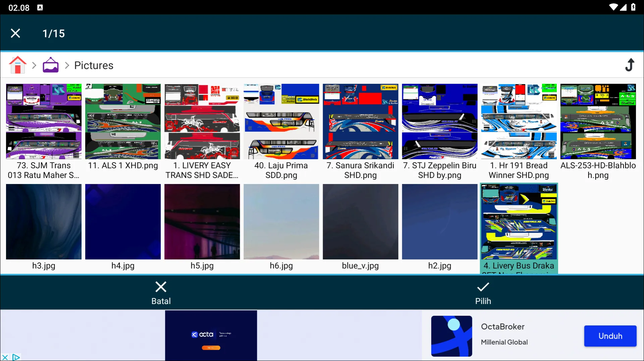Select 7. Sanura Srikandi SHD.png
This screenshot has height=361, width=644.
click(360, 121)
